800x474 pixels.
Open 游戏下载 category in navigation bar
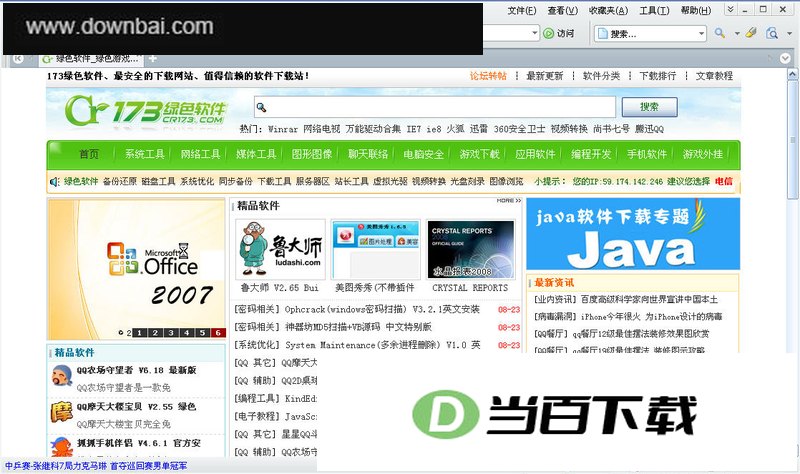[480, 154]
